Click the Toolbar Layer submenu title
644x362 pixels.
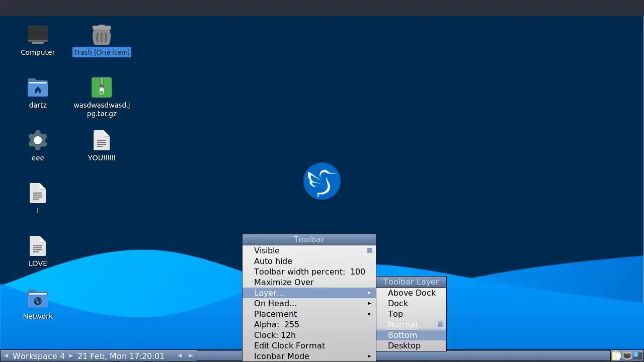click(x=411, y=282)
